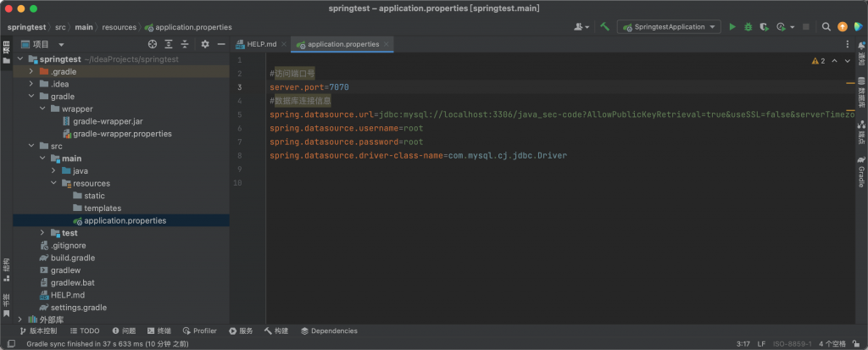Expand all icon in project panel

[x=169, y=44]
